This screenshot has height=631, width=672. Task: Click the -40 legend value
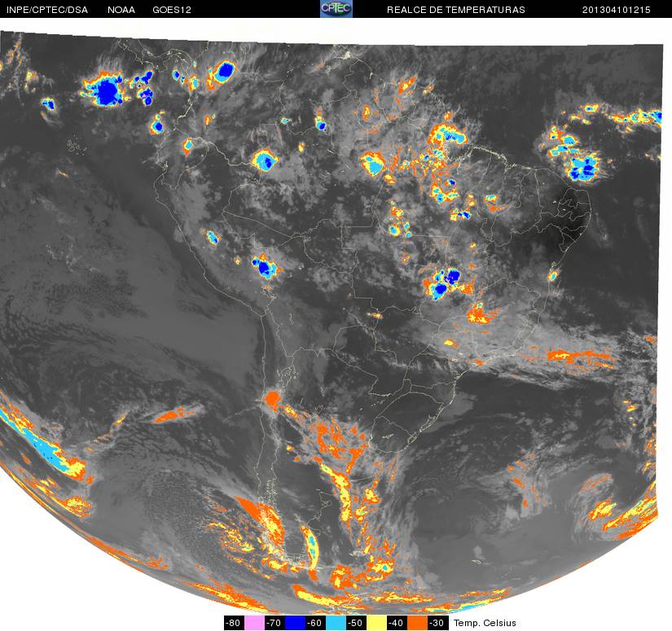click(x=397, y=623)
